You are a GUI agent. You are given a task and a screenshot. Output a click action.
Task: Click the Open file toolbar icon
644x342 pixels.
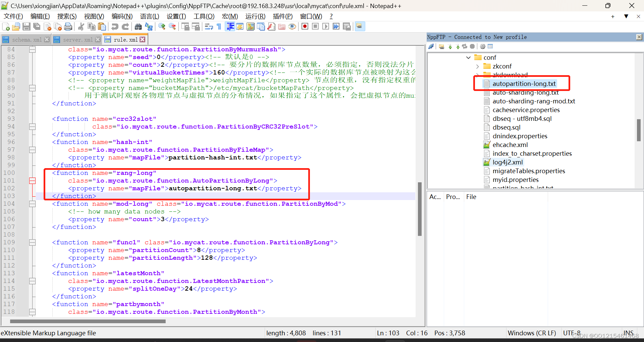16,27
